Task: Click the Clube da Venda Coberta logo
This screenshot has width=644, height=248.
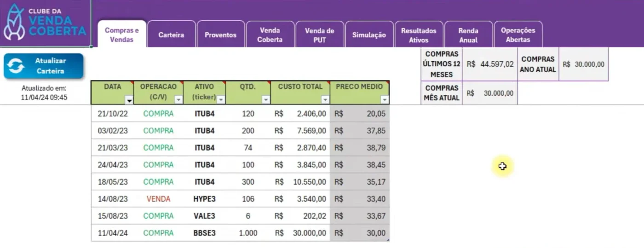Action: (45, 23)
